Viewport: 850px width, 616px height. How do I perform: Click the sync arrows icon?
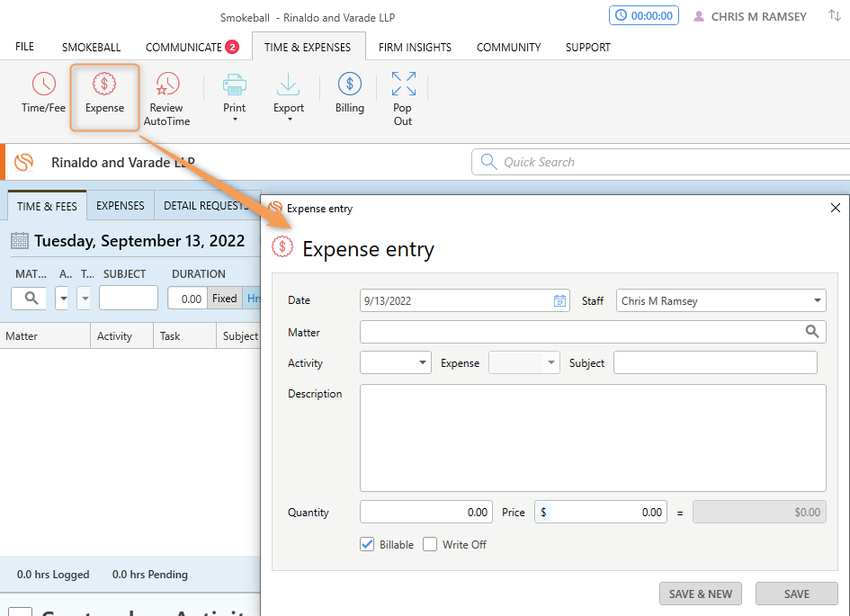click(x=835, y=15)
